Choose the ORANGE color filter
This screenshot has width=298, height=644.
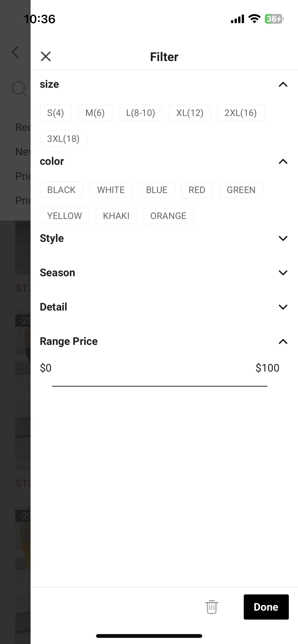tap(168, 216)
